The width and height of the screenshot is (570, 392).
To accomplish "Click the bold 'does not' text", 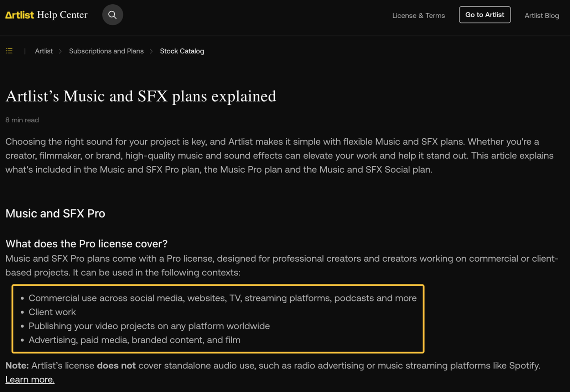I will point(116,366).
